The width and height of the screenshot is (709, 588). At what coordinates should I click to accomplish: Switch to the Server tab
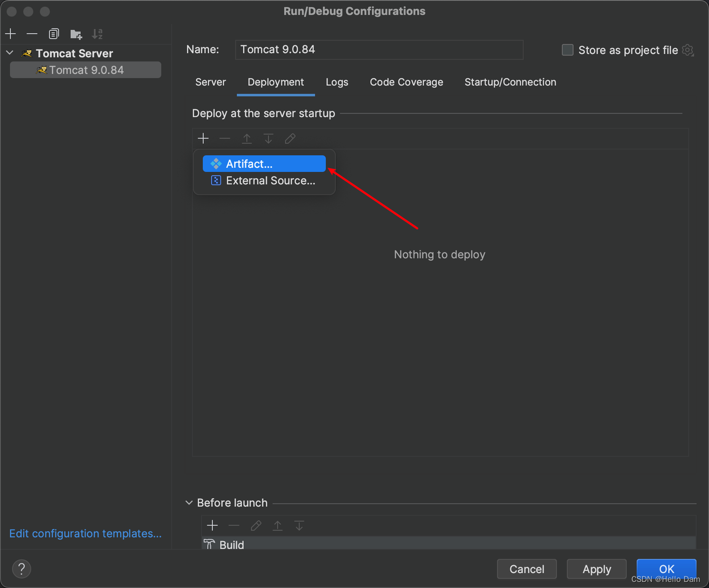pyautogui.click(x=210, y=82)
